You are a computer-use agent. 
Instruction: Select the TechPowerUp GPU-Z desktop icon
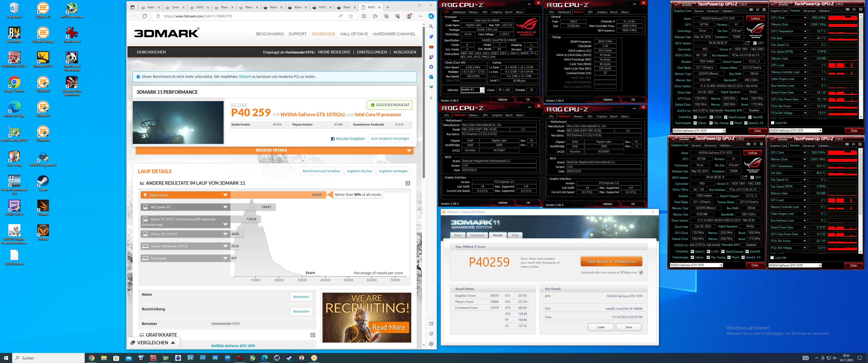(x=14, y=134)
